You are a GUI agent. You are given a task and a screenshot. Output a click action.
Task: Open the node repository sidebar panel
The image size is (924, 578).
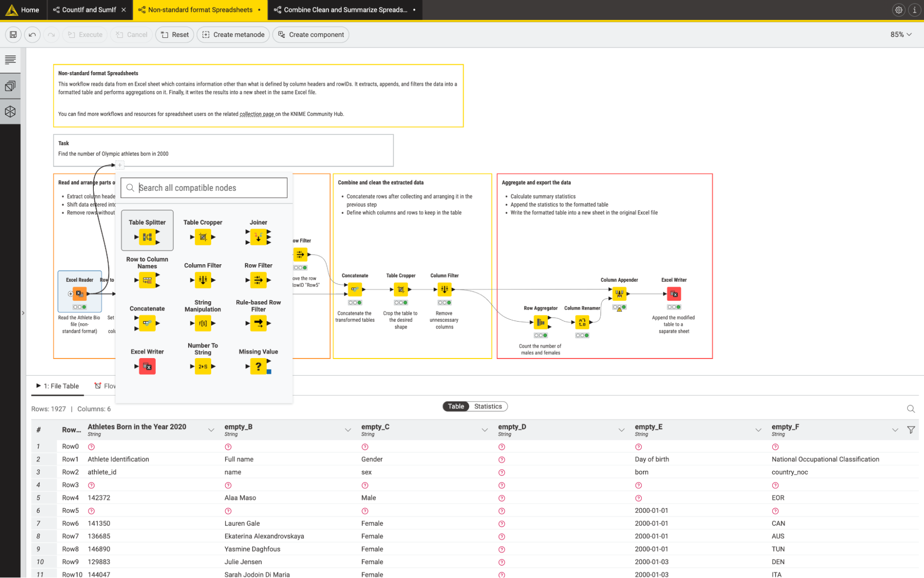[x=10, y=86]
